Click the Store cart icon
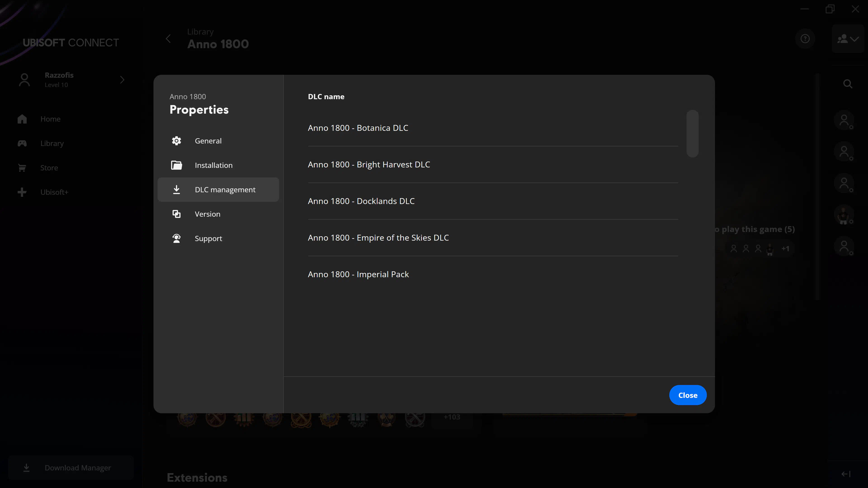The height and width of the screenshot is (488, 868). (x=22, y=168)
